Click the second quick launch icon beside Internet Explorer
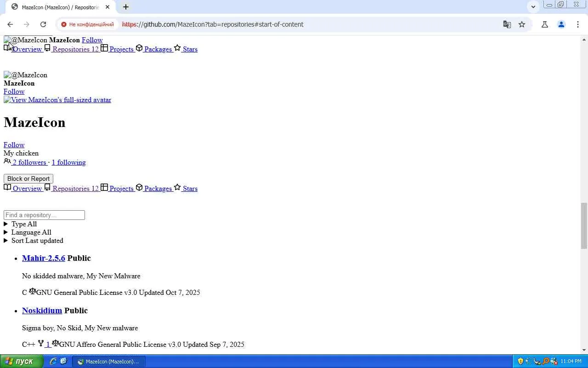This screenshot has width=588, height=368. pyautogui.click(x=63, y=362)
